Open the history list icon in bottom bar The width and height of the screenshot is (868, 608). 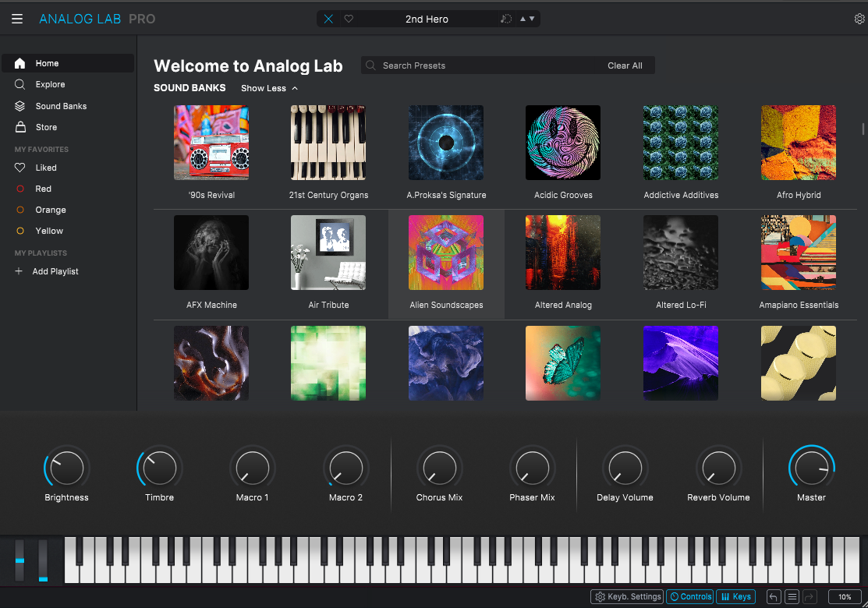pos(792,597)
